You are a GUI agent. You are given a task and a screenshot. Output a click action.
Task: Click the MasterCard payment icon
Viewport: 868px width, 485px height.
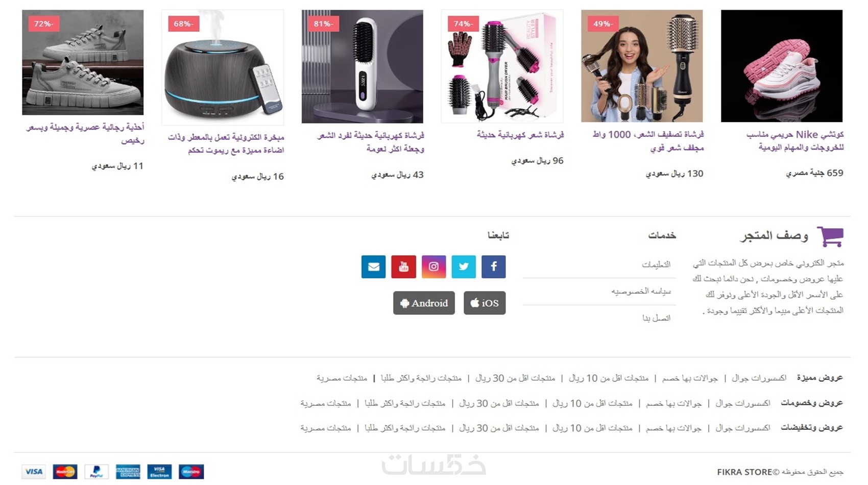(x=65, y=472)
